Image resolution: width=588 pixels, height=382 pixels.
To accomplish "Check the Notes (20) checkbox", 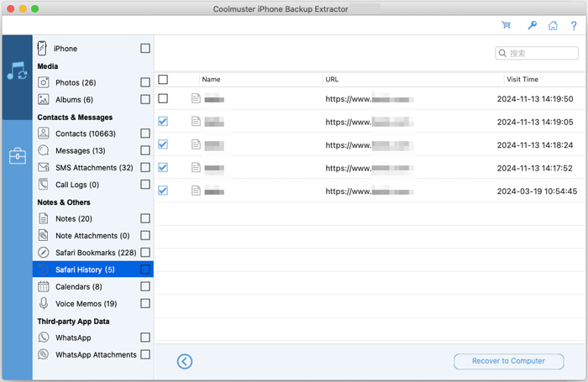I will (145, 218).
